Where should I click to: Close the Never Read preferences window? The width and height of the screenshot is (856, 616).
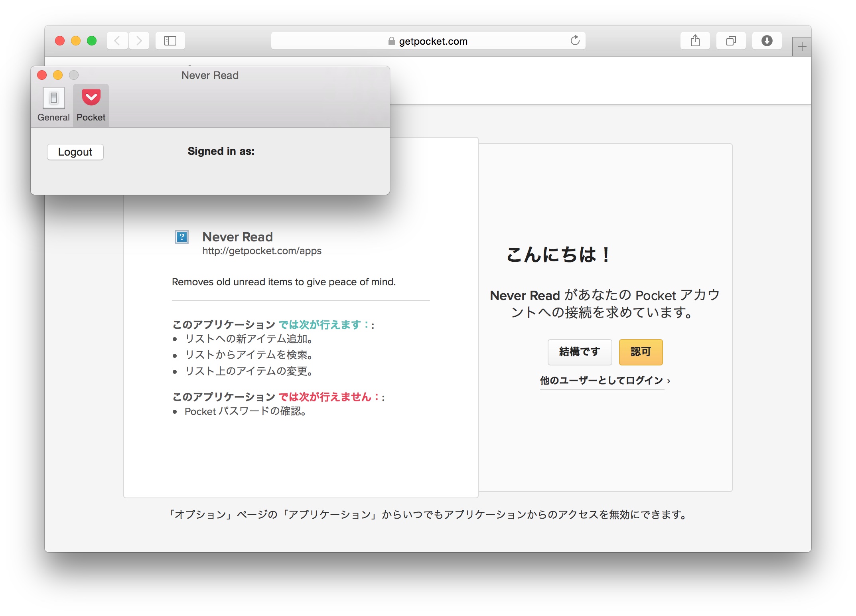42,75
